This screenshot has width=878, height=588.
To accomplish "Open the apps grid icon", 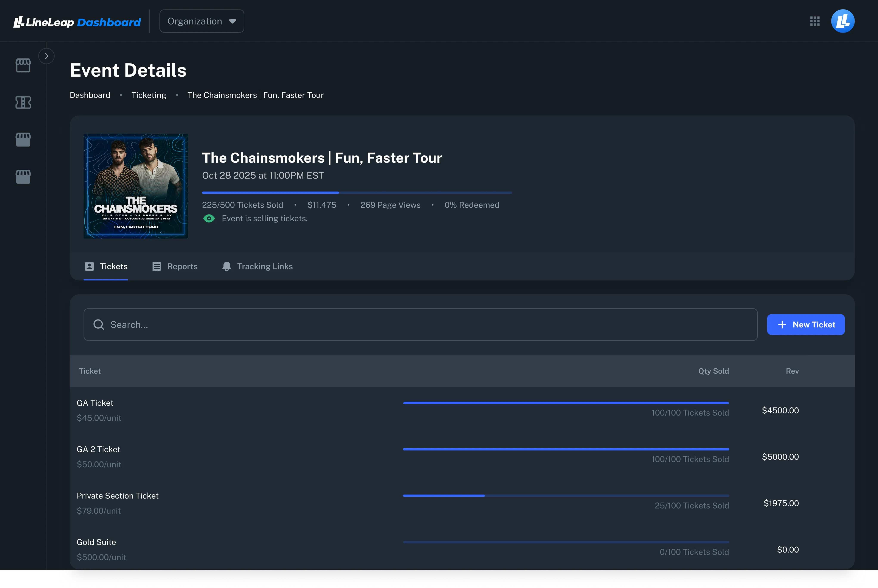I will point(814,21).
